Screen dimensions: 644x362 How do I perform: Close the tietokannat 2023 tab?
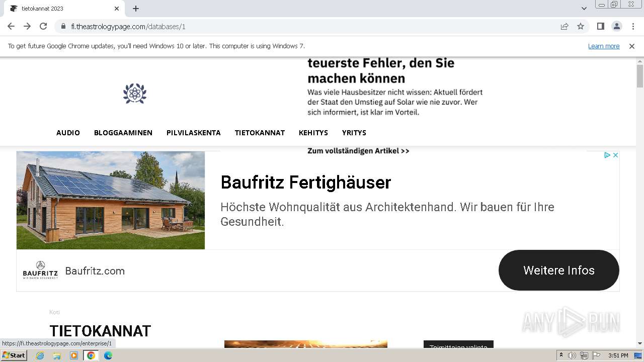(117, 9)
